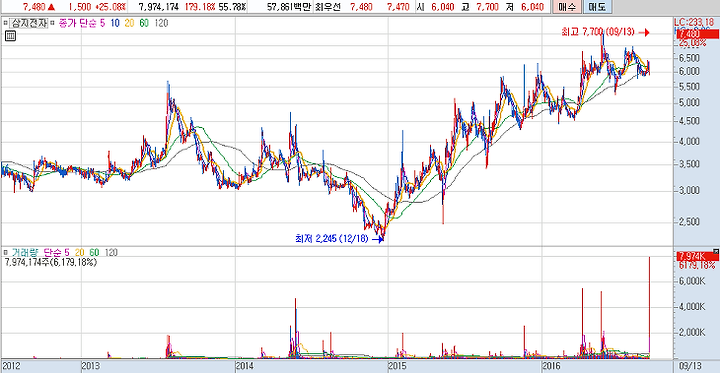
Task: Click the 매도 sell button
Action: [x=596, y=7]
